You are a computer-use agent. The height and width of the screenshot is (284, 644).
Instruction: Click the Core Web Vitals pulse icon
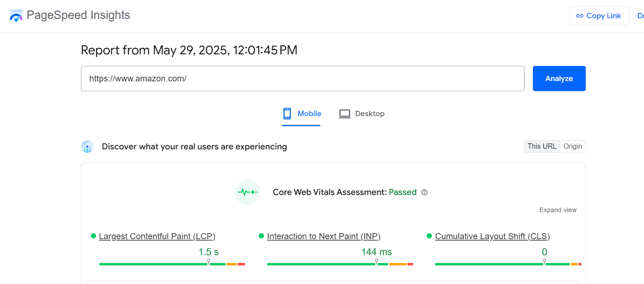[x=248, y=192]
